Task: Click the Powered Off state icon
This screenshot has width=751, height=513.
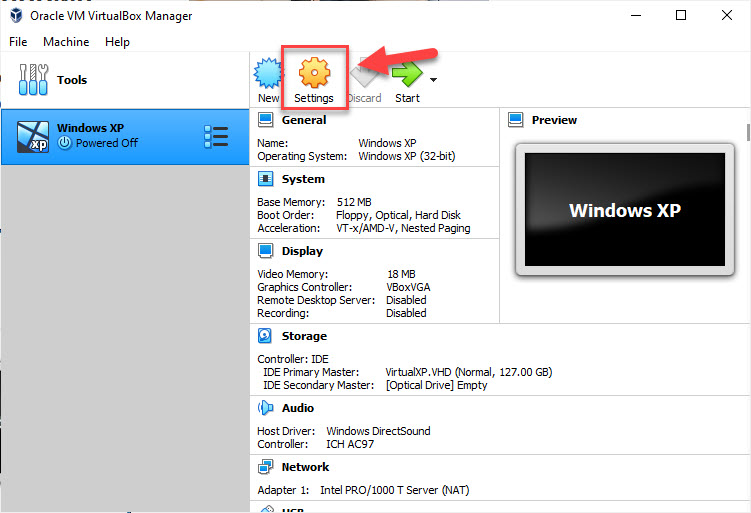Action: [x=65, y=143]
